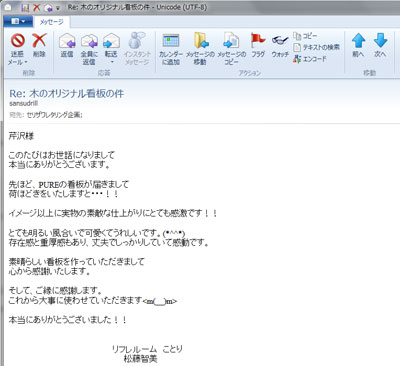Image resolution: width=400 pixels, height=366 pixels.
Task: Flag this message with the red フラグ
Action: click(258, 45)
